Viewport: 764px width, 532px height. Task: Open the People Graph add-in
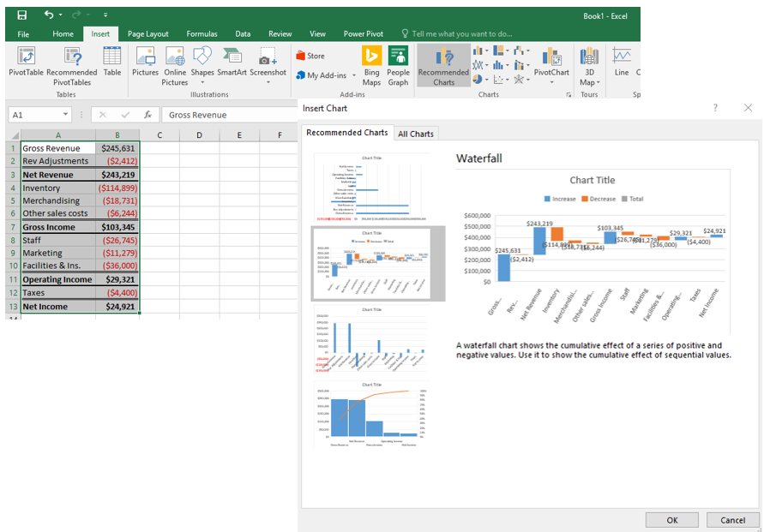click(x=398, y=64)
